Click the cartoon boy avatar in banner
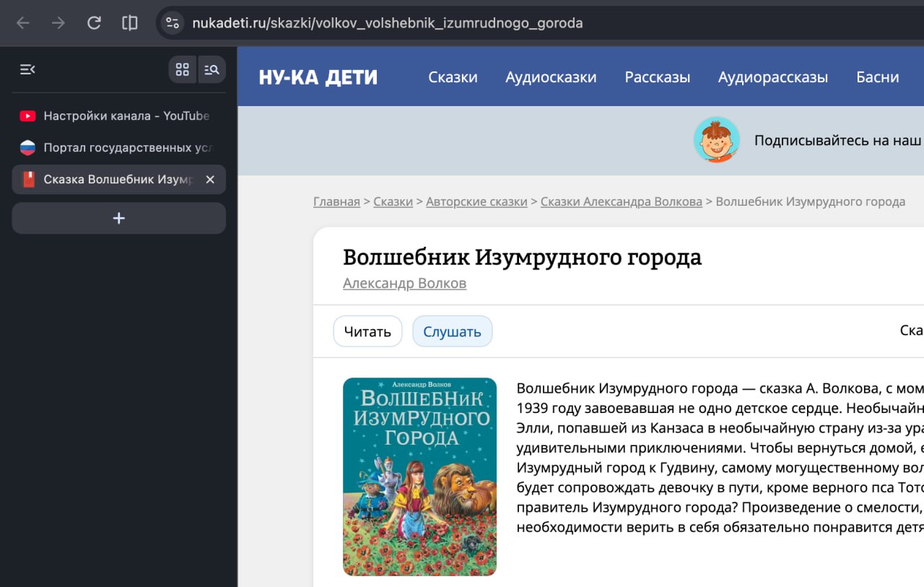The image size is (924, 587). point(717,139)
